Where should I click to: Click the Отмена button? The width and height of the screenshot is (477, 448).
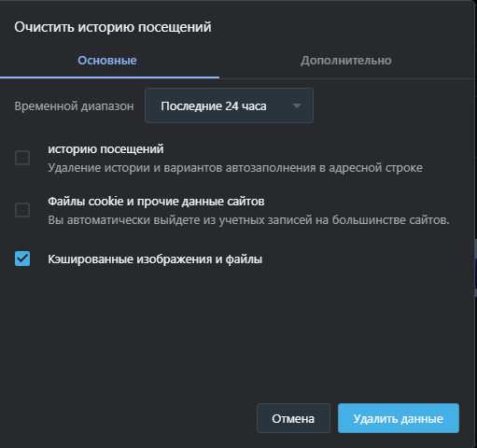(293, 418)
